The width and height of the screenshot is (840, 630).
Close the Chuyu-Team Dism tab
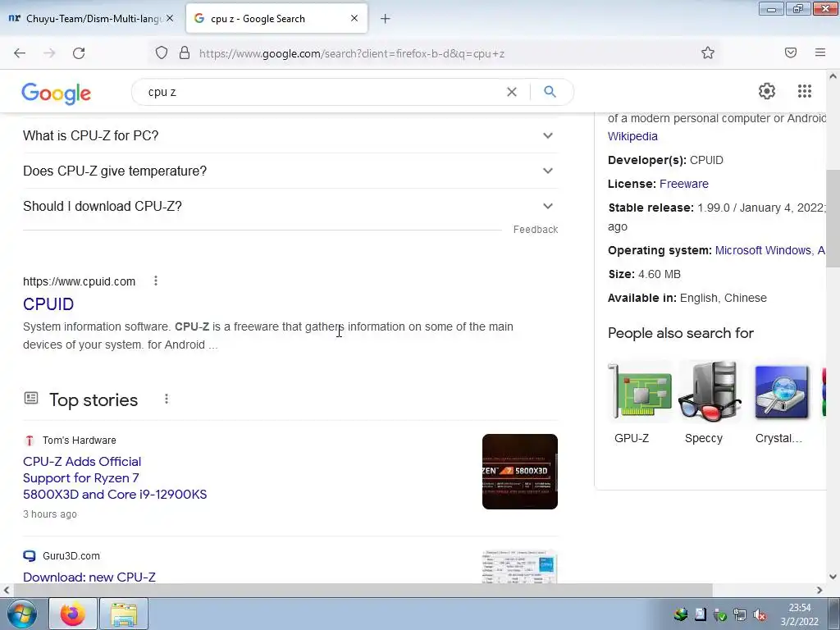[x=170, y=18]
